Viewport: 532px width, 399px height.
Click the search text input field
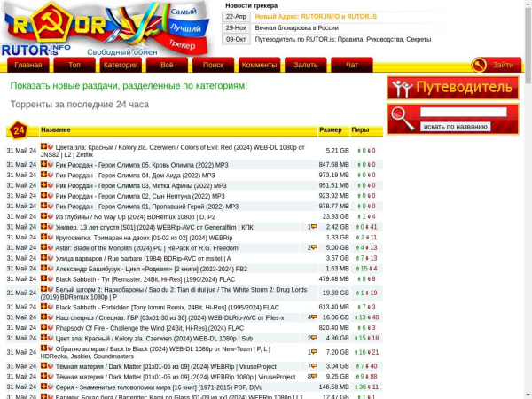pos(464,112)
